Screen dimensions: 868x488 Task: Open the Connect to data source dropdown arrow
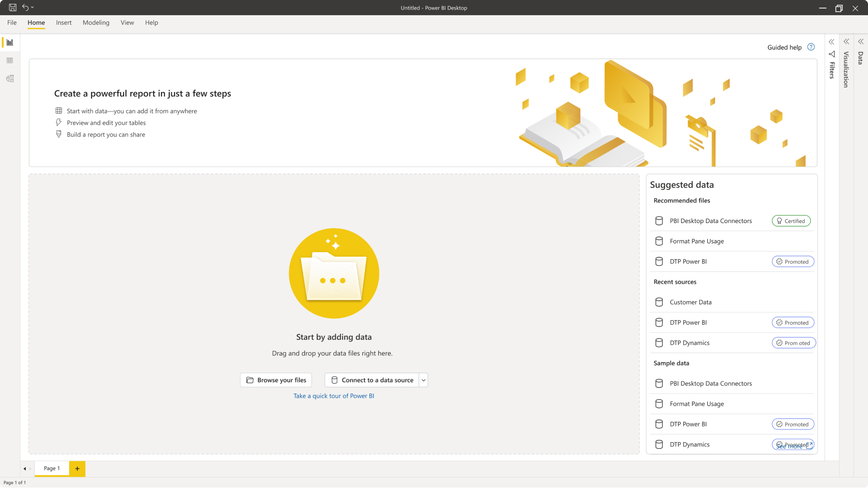pos(424,380)
